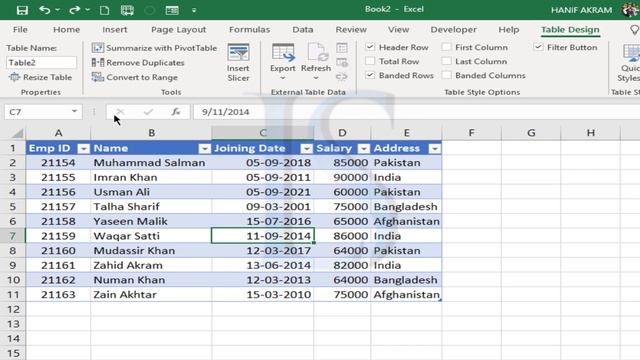The image size is (640, 360).
Task: Open the Formulas tab
Action: 249,29
